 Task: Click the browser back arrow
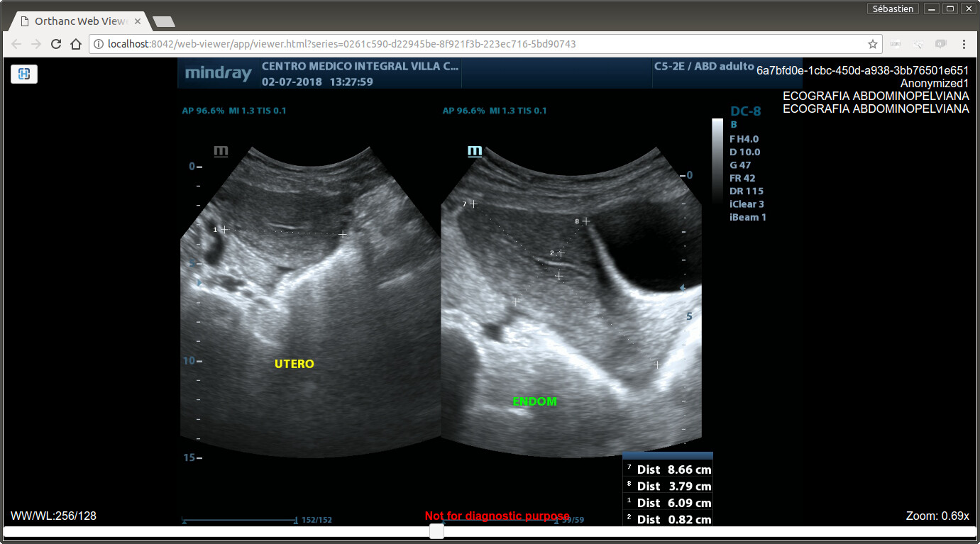pyautogui.click(x=16, y=44)
